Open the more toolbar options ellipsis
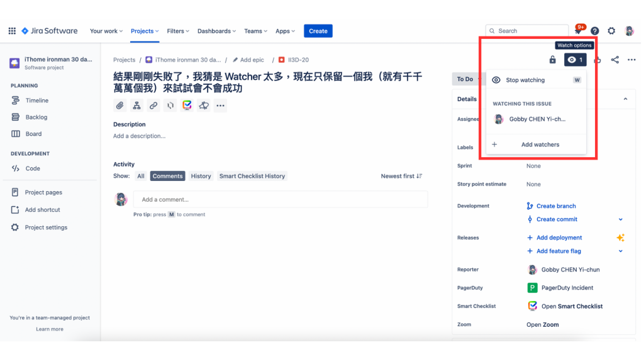 [x=220, y=106]
